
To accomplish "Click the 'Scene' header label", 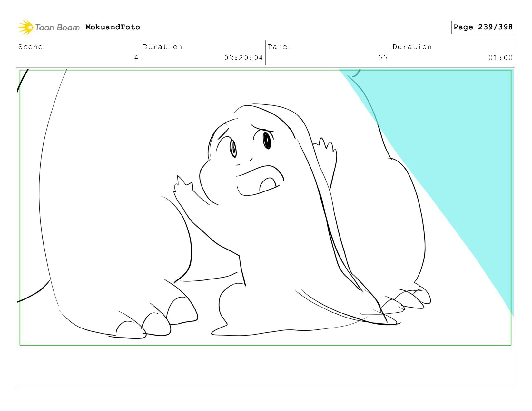I will click(x=30, y=47).
